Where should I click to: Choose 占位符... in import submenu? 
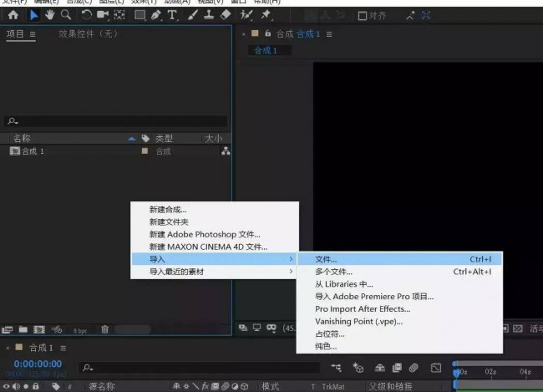399,334
